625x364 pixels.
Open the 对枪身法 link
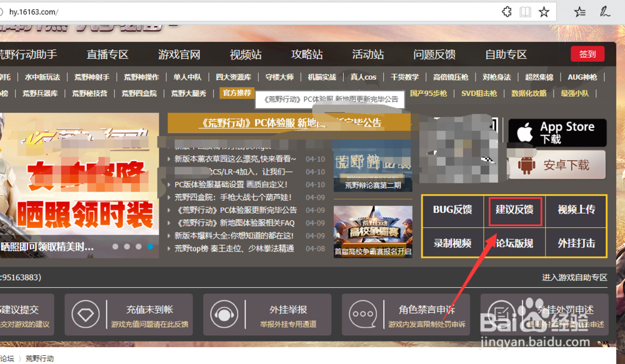[x=497, y=77]
